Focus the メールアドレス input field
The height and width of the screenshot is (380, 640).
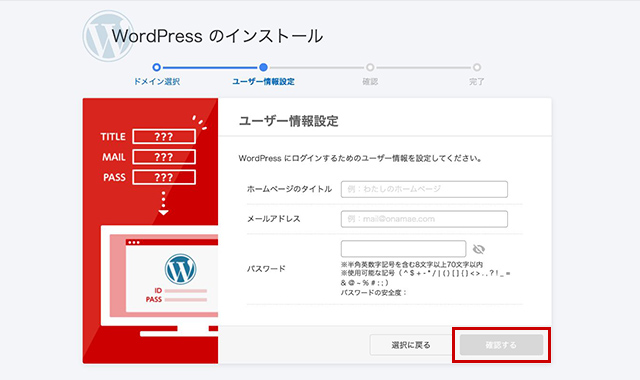[x=424, y=219]
